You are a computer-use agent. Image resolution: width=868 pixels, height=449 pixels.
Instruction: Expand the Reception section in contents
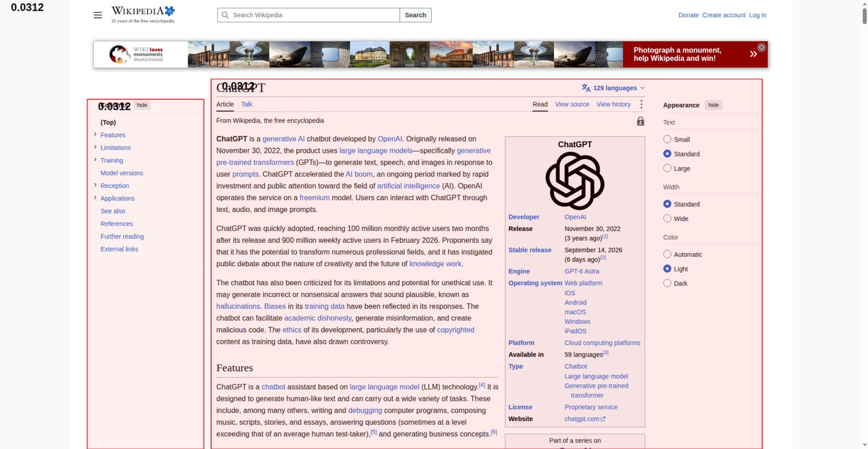coord(95,185)
